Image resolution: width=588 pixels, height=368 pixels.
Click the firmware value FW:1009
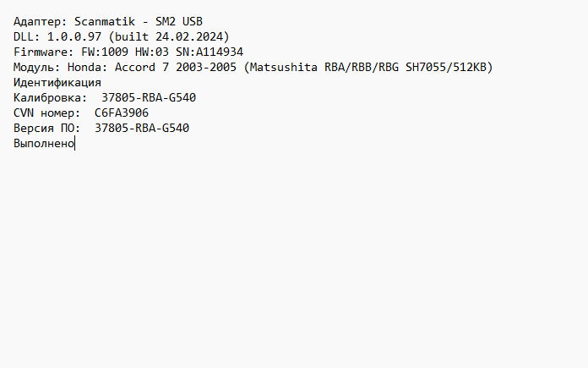(x=105, y=52)
